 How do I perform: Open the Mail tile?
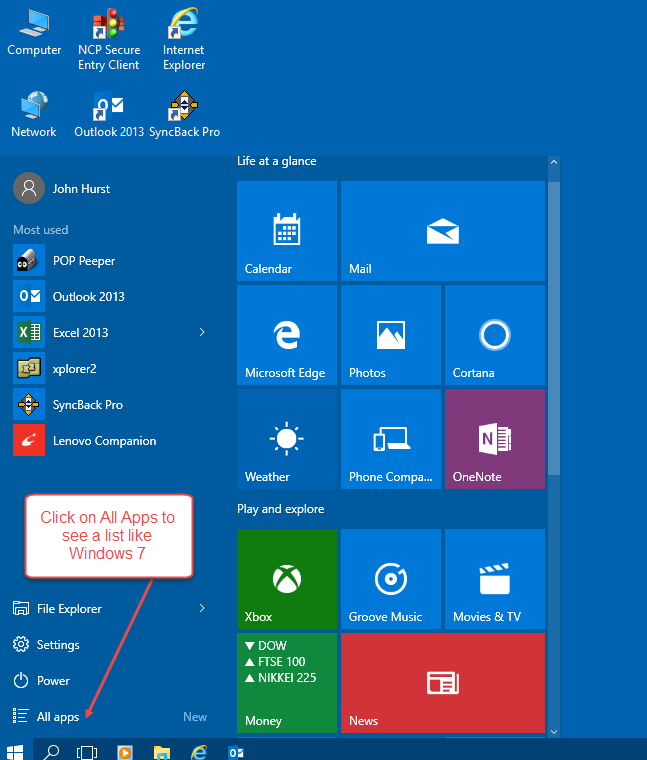[443, 231]
